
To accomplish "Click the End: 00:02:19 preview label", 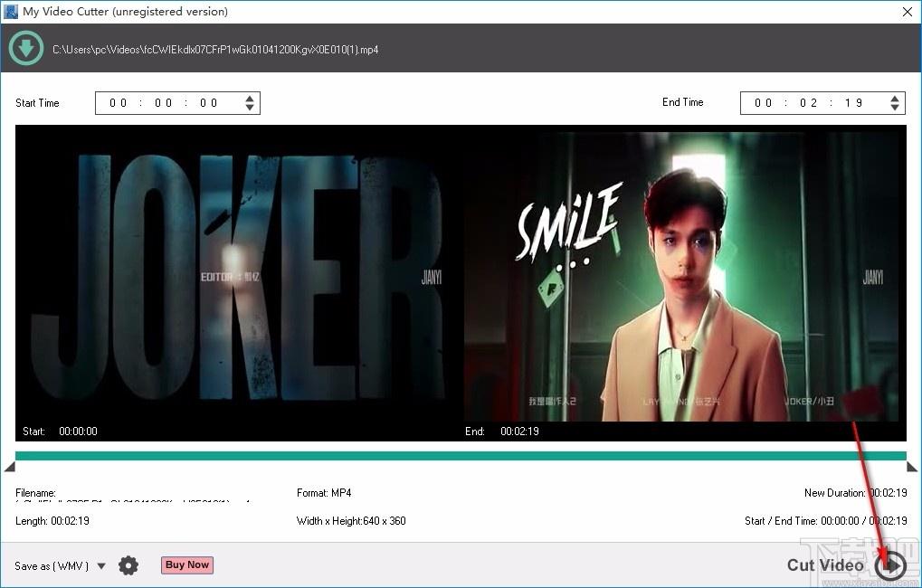I will coord(501,431).
